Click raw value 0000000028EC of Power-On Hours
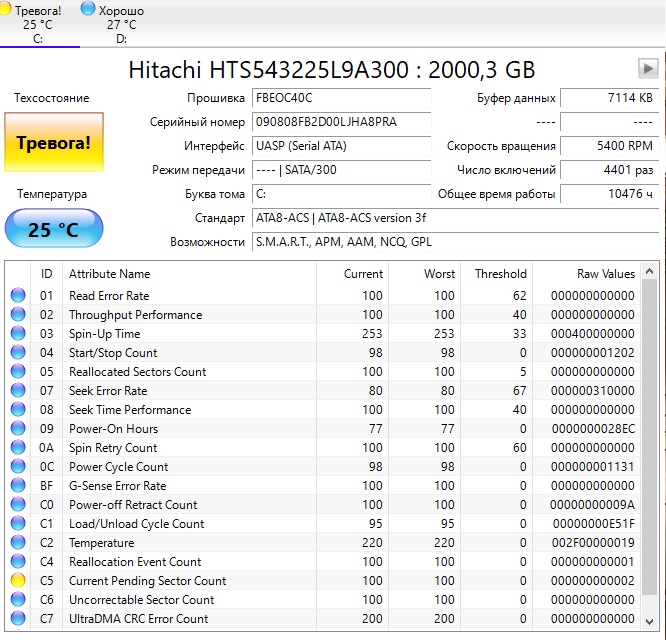This screenshot has height=640, width=666. [x=593, y=429]
